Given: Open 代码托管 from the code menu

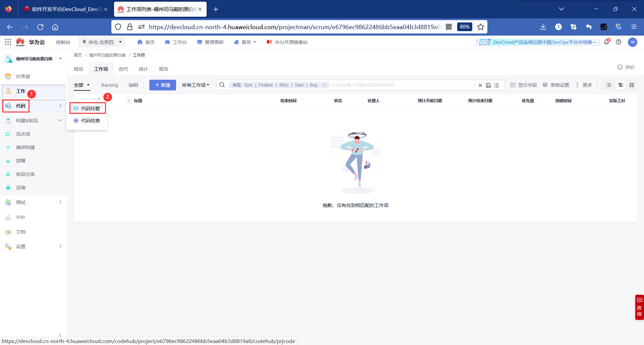Looking at the screenshot, I should click(90, 108).
